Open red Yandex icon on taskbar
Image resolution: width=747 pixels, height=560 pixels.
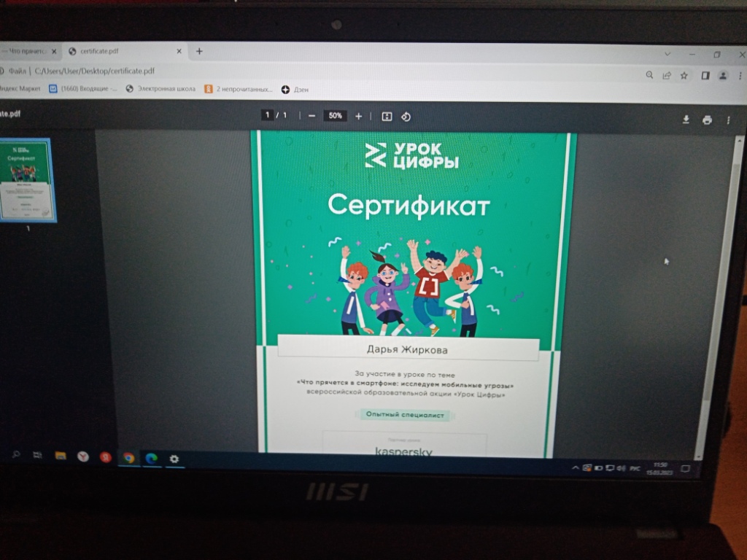pos(106,458)
